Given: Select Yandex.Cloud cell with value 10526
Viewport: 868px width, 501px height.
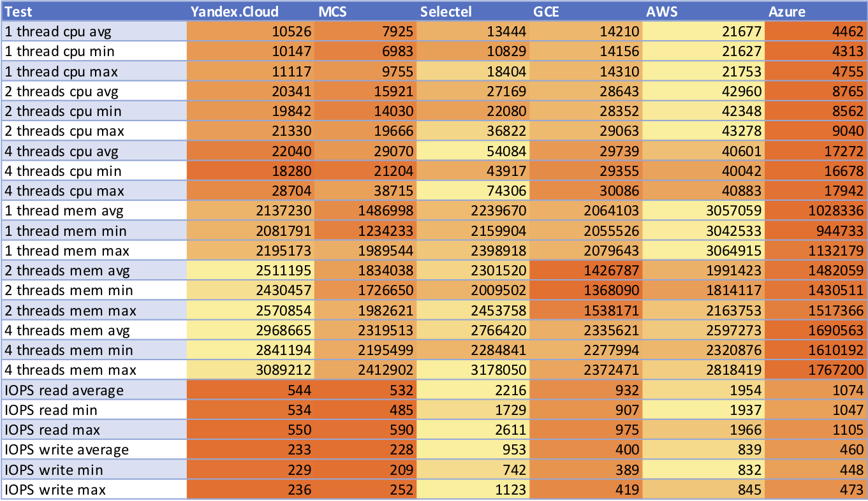Looking at the screenshot, I should pyautogui.click(x=251, y=31).
